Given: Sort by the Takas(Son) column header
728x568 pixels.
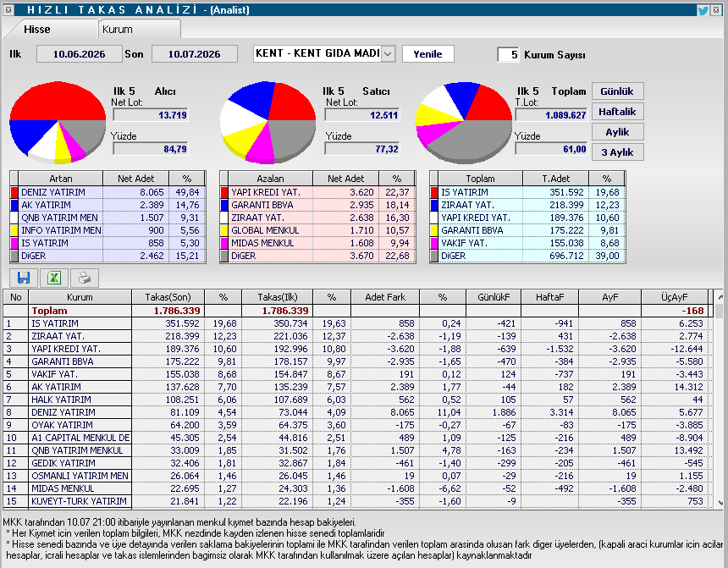Looking at the screenshot, I should 168,297.
